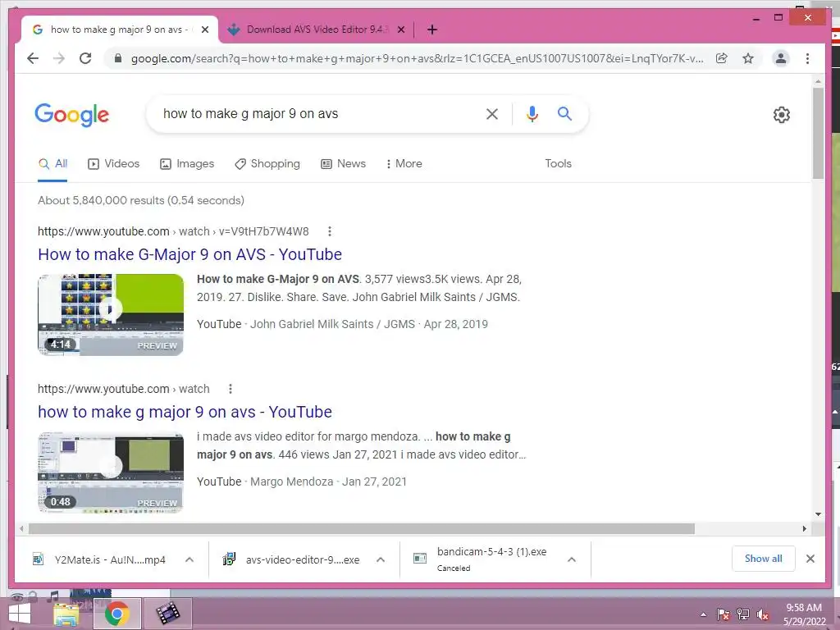Open the search Tools options

(558, 164)
